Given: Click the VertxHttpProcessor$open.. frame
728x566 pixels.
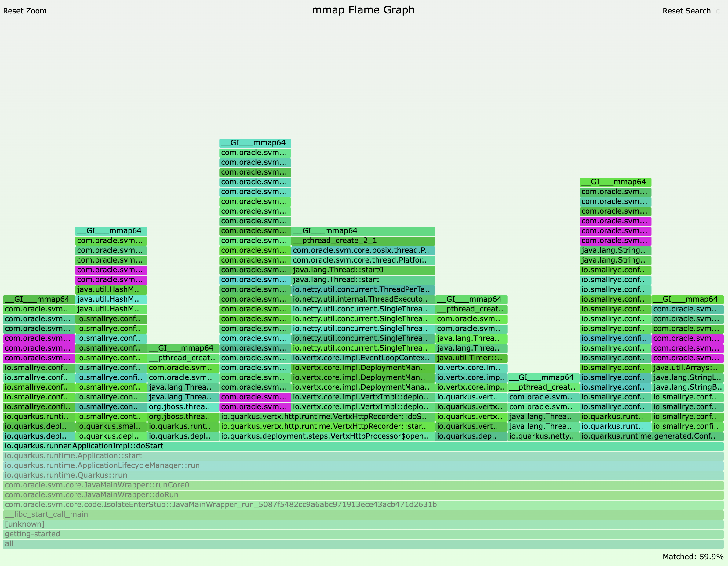Looking at the screenshot, I should (327, 436).
